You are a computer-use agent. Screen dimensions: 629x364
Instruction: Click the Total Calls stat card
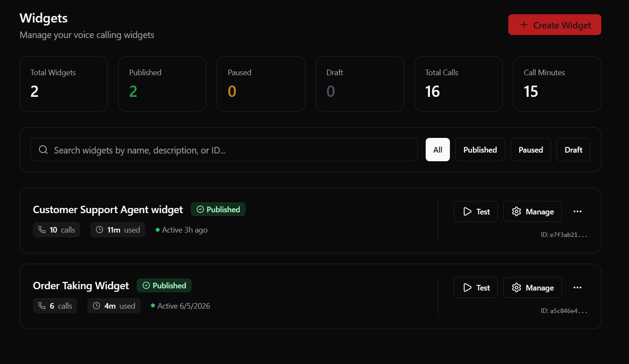(459, 84)
